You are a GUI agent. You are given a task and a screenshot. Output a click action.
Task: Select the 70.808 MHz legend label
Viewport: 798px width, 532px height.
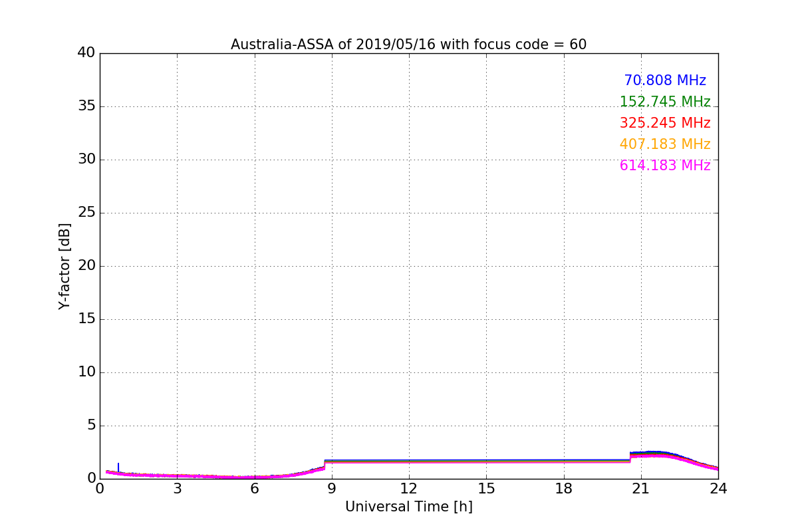(665, 80)
